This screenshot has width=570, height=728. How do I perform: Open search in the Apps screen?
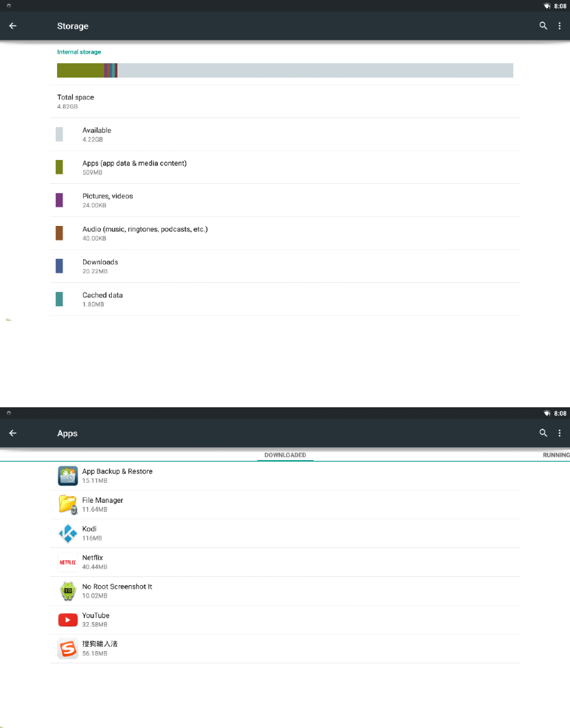pos(543,433)
